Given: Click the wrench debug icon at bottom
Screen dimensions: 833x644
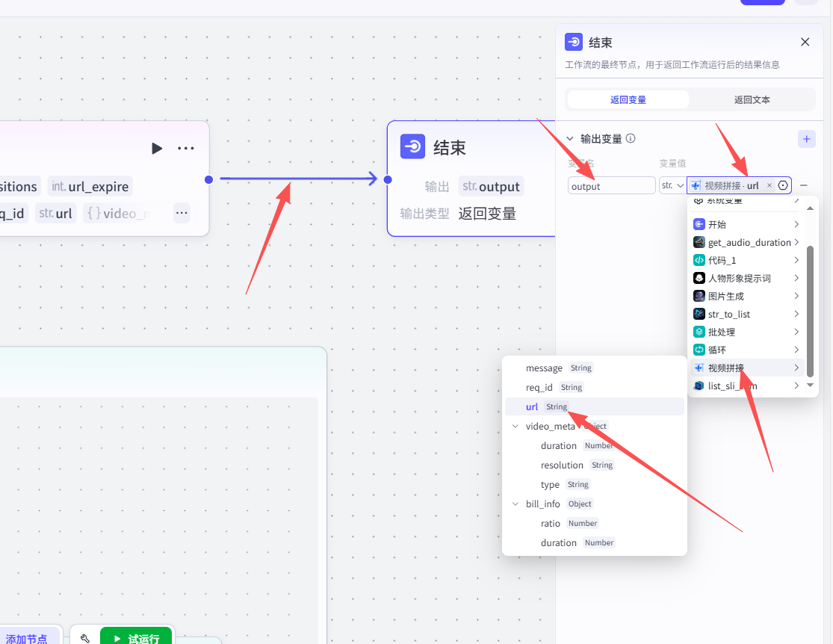Looking at the screenshot, I should 85,639.
